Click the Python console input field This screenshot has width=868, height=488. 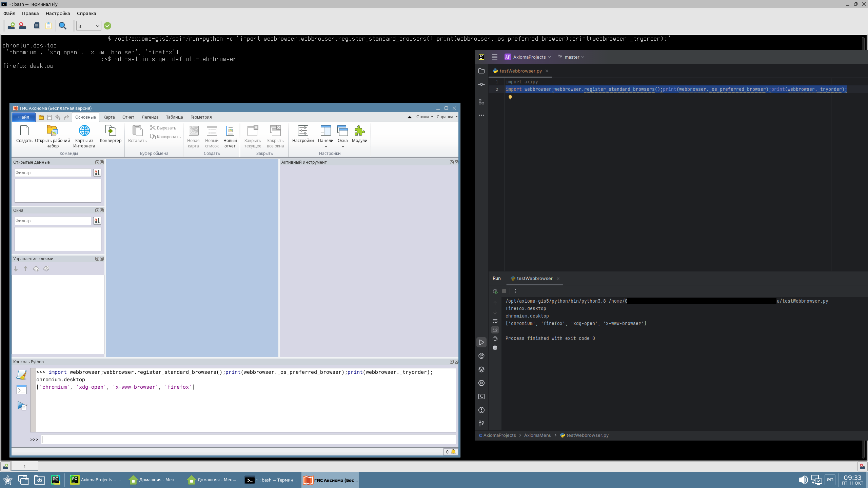(x=248, y=440)
